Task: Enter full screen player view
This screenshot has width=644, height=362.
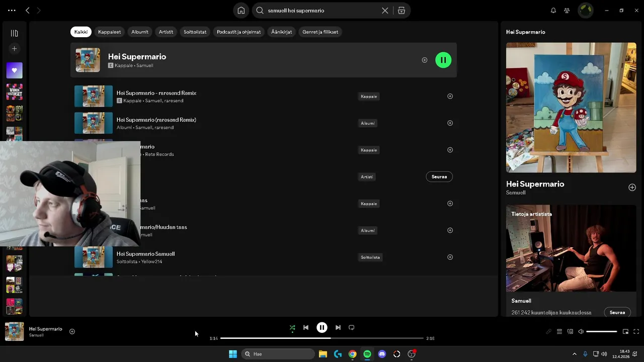Action: (x=636, y=331)
